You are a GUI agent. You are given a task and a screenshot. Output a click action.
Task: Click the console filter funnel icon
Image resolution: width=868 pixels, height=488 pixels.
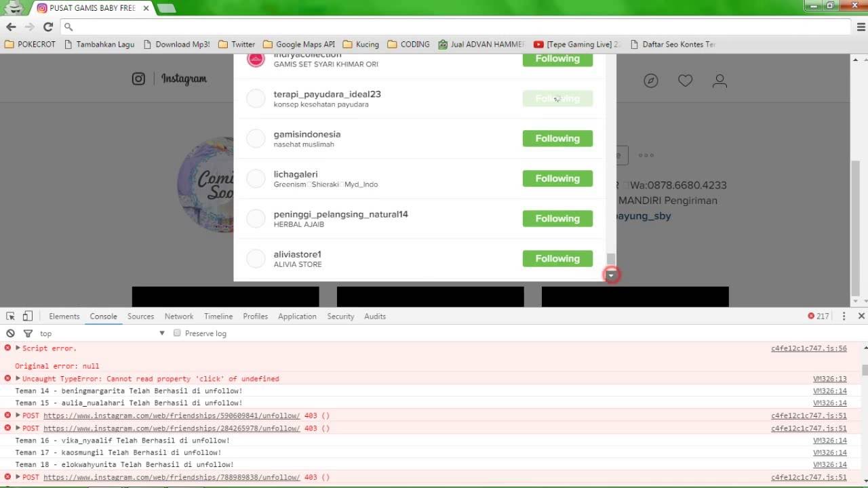[x=28, y=333]
